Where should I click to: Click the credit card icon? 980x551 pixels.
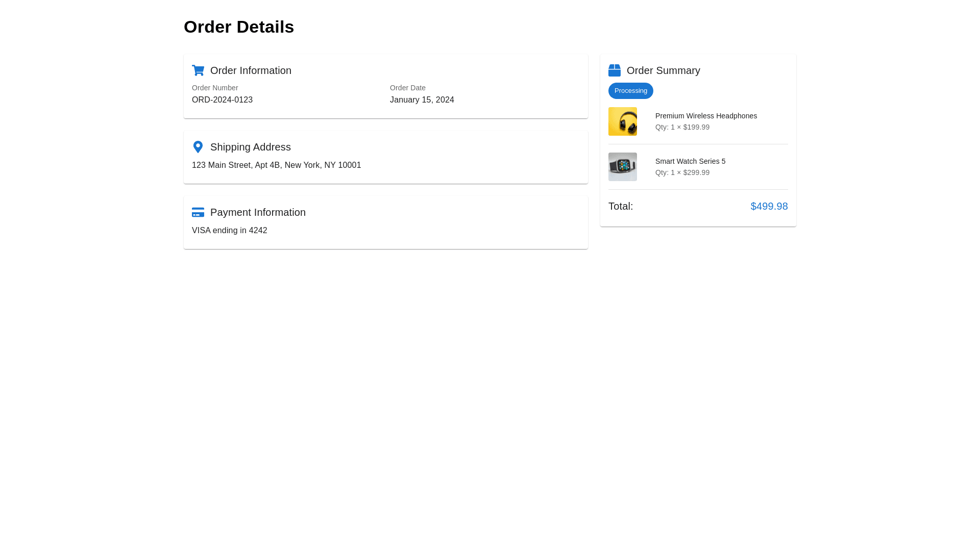pyautogui.click(x=198, y=212)
